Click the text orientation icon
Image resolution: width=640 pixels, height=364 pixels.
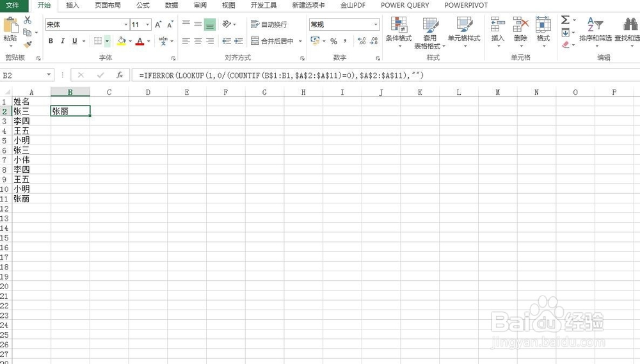pos(227,24)
